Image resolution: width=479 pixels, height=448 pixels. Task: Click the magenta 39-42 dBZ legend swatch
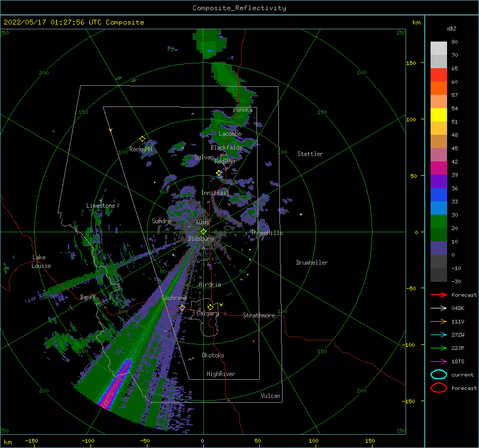click(439, 168)
